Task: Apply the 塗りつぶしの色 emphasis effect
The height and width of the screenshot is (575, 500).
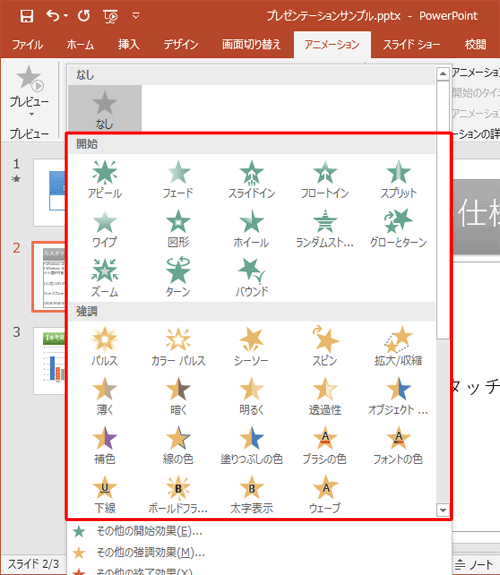Action: coord(251,446)
